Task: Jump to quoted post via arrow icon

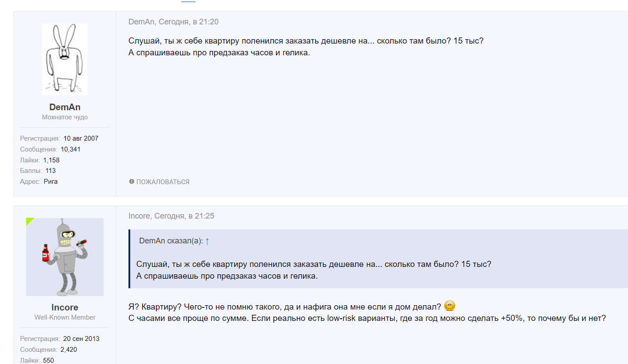Action: [207, 241]
